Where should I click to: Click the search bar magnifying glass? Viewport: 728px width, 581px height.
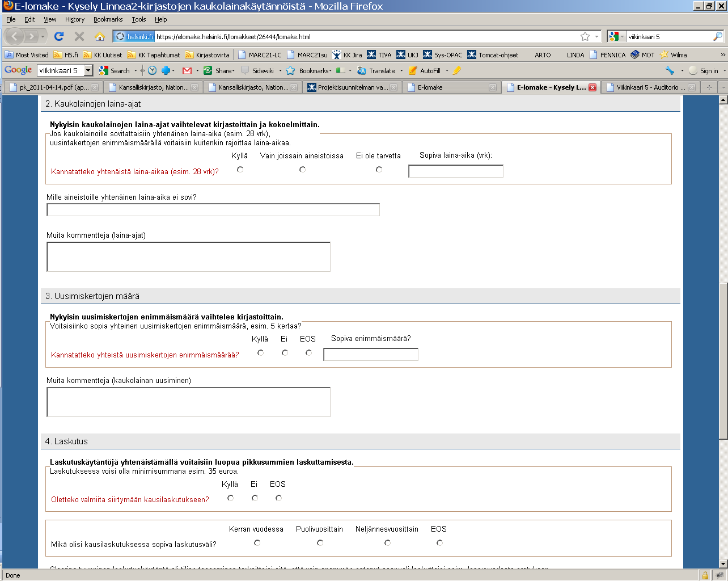click(718, 36)
